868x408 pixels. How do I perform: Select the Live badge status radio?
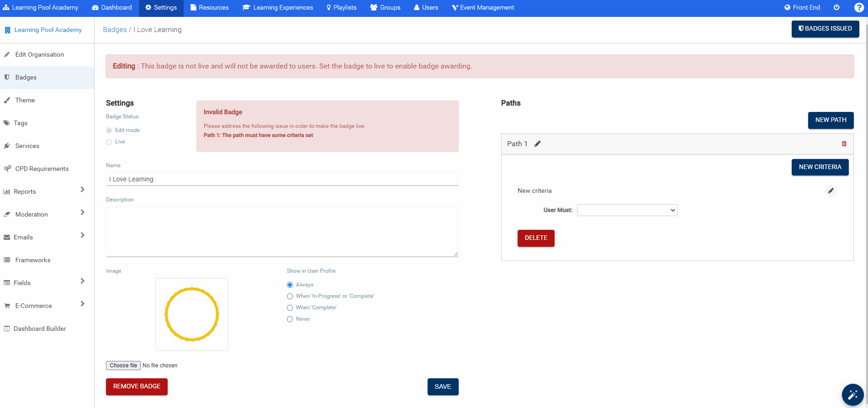(x=109, y=142)
